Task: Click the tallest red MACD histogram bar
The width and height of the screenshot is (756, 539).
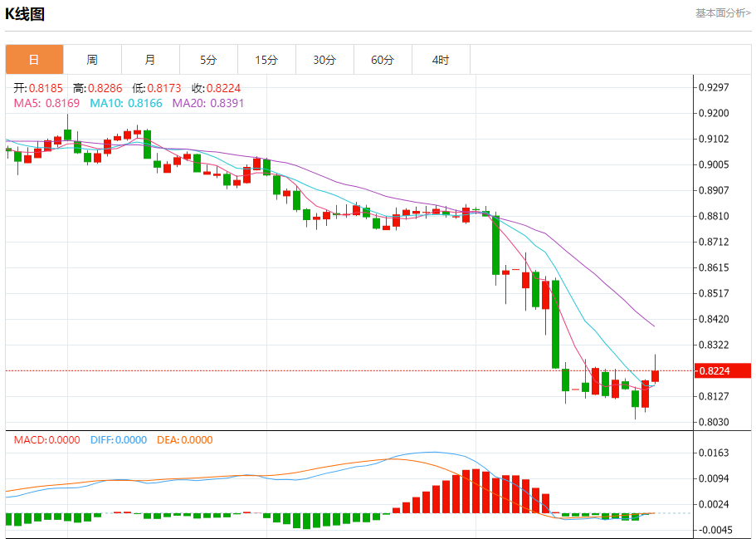Action: point(476,491)
